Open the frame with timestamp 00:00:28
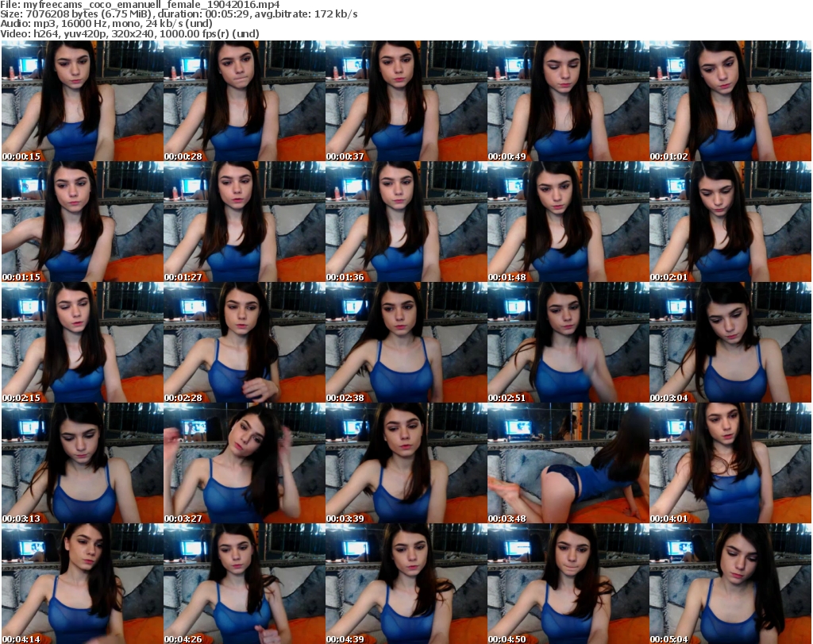Screen dimensions: 813x644 [x=245, y=101]
